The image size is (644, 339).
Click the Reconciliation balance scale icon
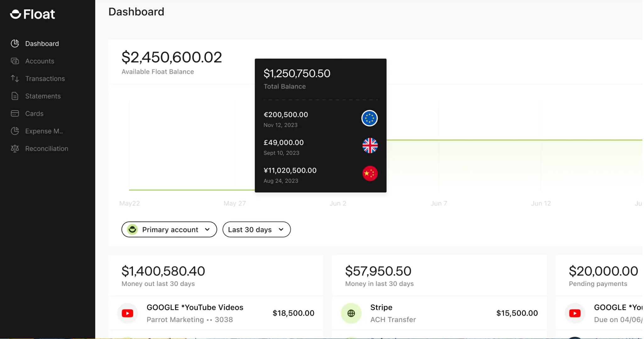pyautogui.click(x=15, y=148)
